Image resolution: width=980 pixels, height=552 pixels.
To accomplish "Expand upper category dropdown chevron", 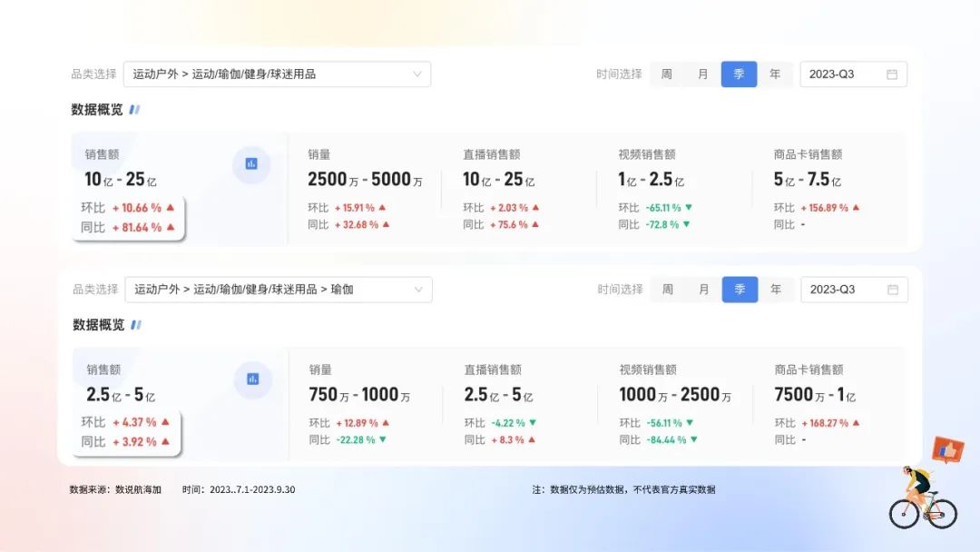I will pos(416,74).
